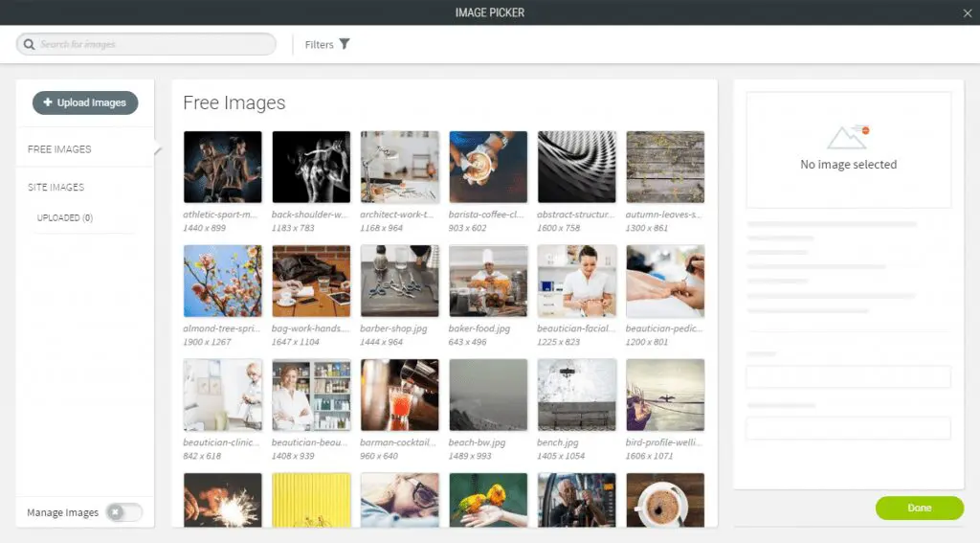Open the Filters funnel icon

point(345,44)
